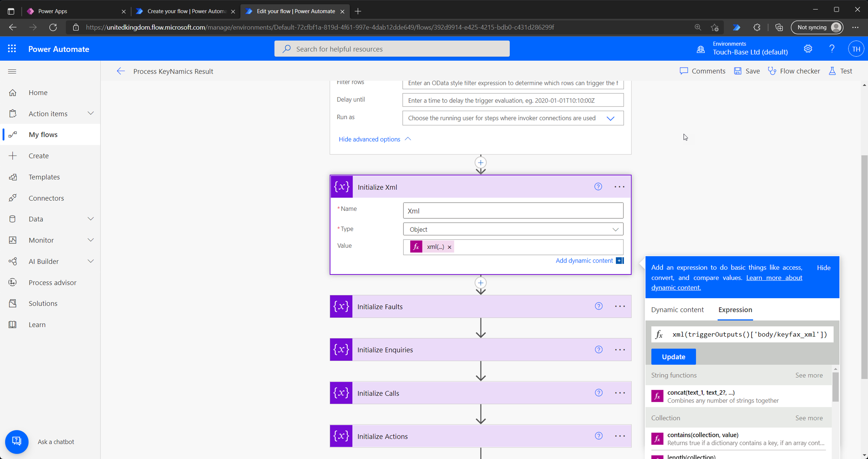
Task: Open the Settings gear in header
Action: coord(808,49)
